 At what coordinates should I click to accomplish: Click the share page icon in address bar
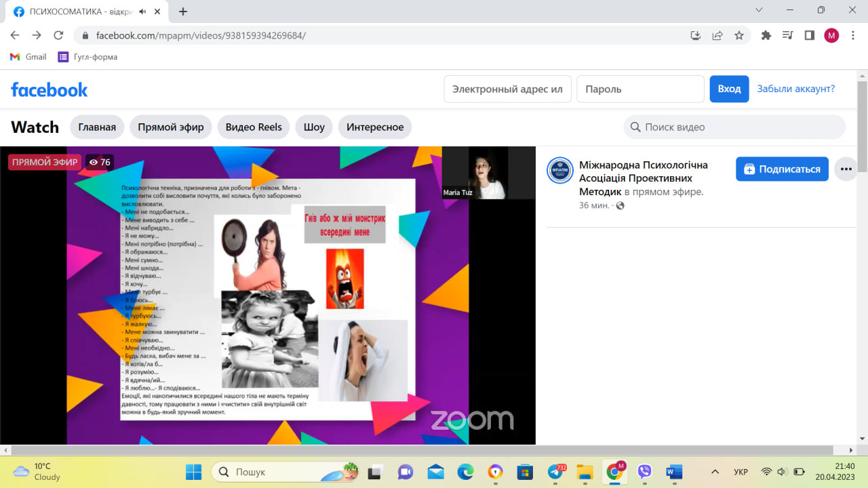[x=717, y=36]
